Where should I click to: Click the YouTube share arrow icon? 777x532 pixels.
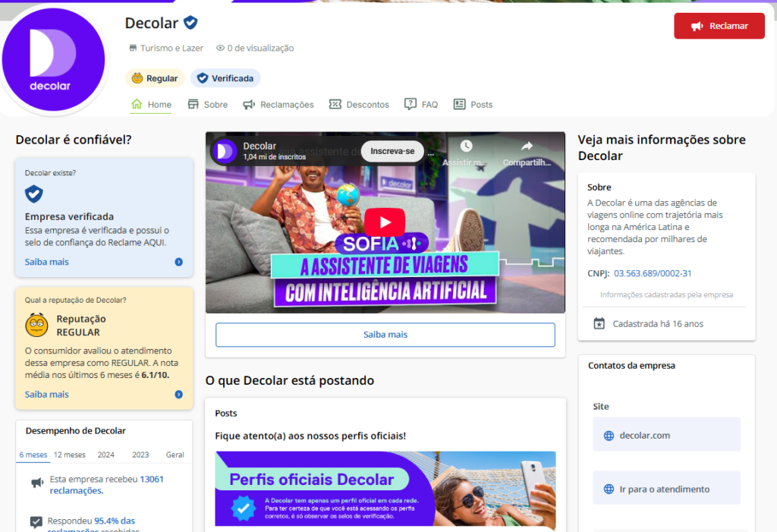[x=527, y=146]
